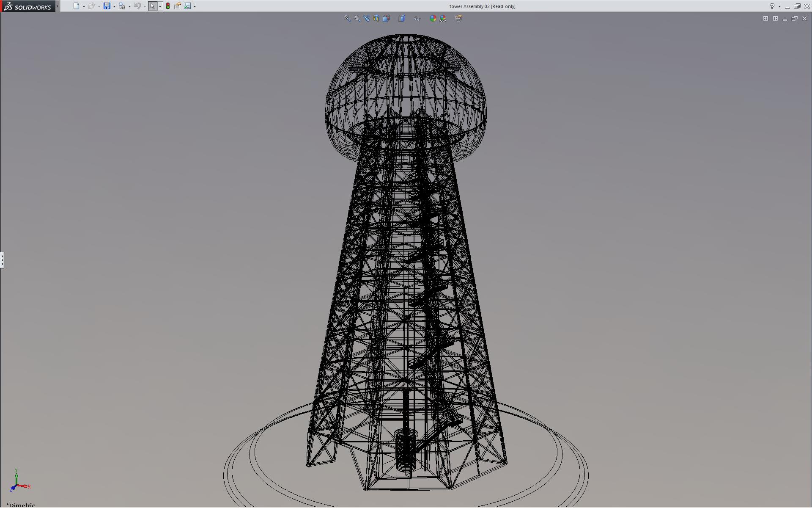Open the View Settings monitor icon
This screenshot has height=508, width=812.
coord(458,18)
